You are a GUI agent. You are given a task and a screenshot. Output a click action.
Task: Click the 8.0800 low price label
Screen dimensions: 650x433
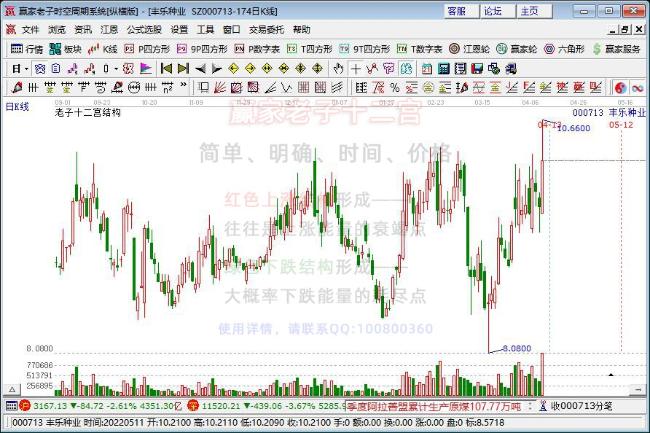coord(517,348)
